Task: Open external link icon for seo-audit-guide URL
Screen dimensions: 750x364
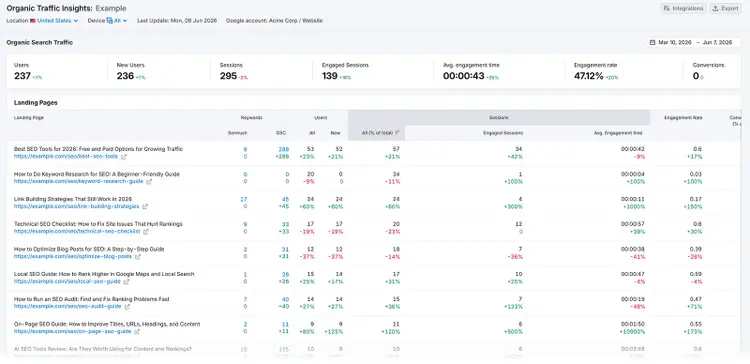Action: [x=127, y=307]
